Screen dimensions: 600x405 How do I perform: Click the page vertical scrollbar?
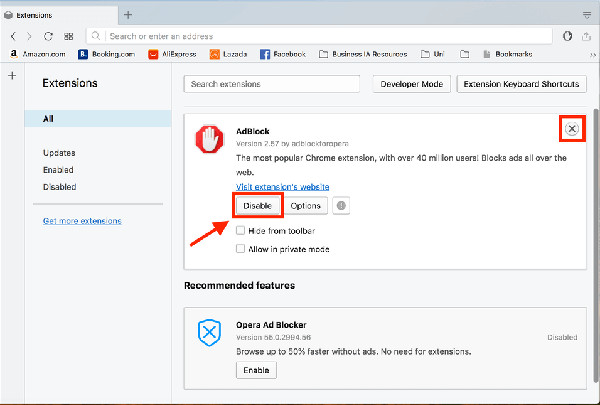(596, 245)
